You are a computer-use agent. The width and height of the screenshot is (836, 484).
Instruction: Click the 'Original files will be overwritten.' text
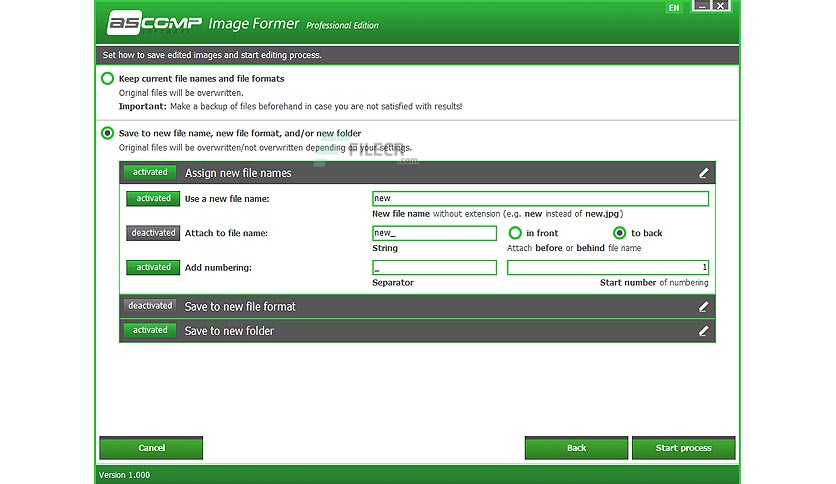(x=181, y=93)
